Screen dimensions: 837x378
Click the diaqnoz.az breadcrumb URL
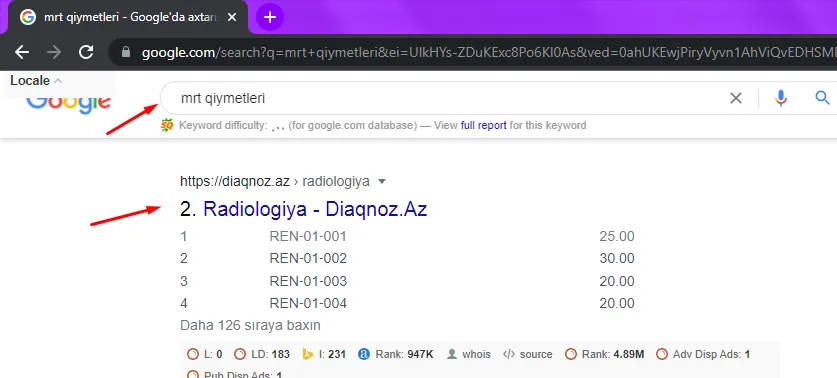click(x=275, y=182)
